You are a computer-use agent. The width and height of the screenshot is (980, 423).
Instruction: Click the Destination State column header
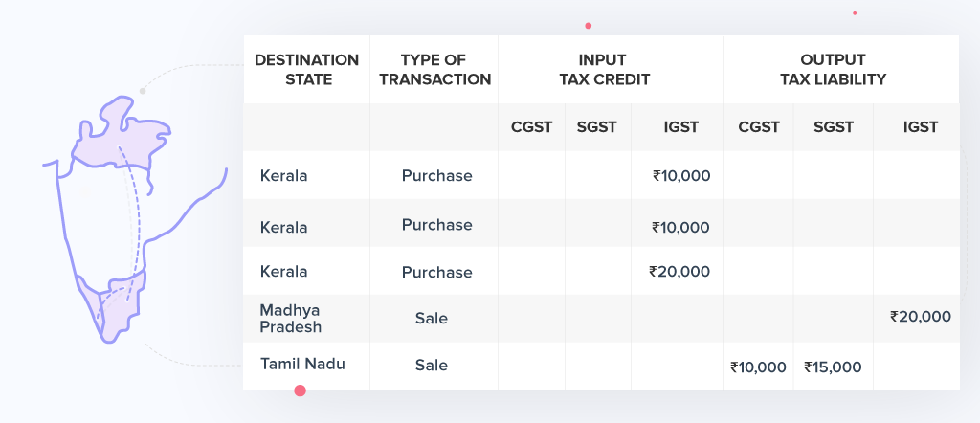click(x=307, y=70)
